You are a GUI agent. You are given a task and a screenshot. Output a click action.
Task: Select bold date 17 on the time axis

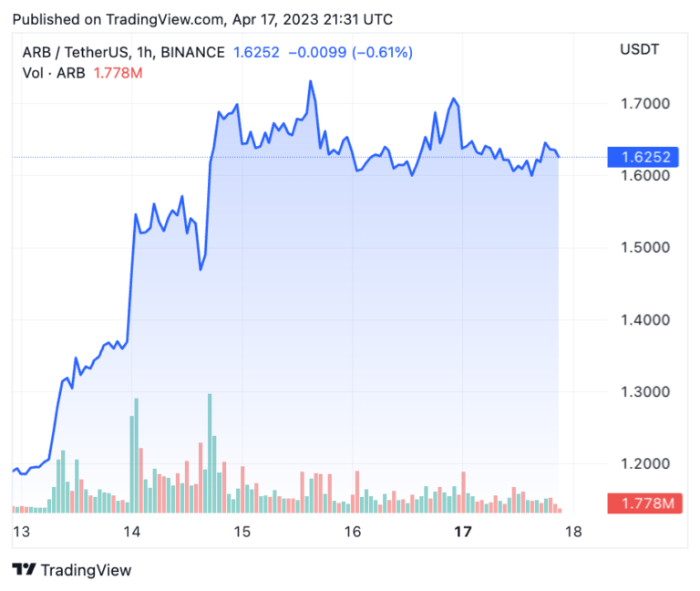[463, 532]
